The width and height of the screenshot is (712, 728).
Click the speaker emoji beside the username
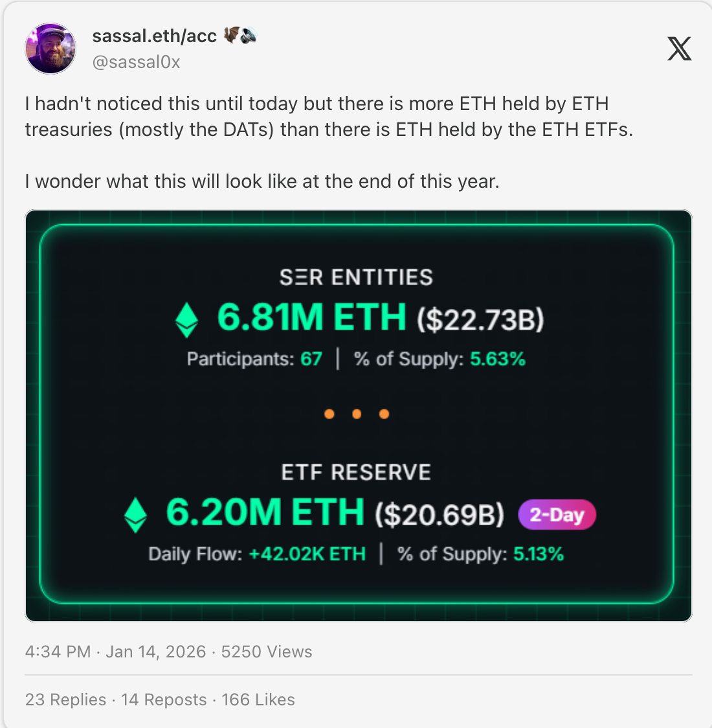tap(249, 36)
